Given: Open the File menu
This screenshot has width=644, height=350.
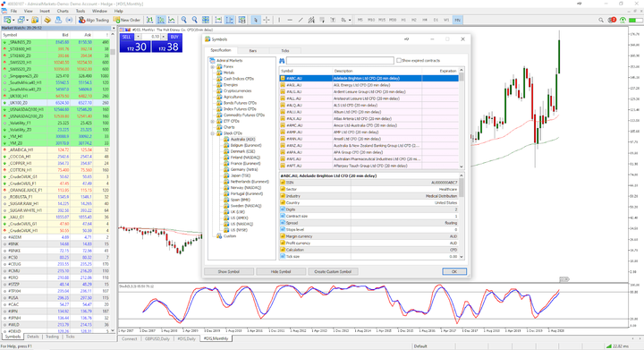Looking at the screenshot, I should pos(13,11).
